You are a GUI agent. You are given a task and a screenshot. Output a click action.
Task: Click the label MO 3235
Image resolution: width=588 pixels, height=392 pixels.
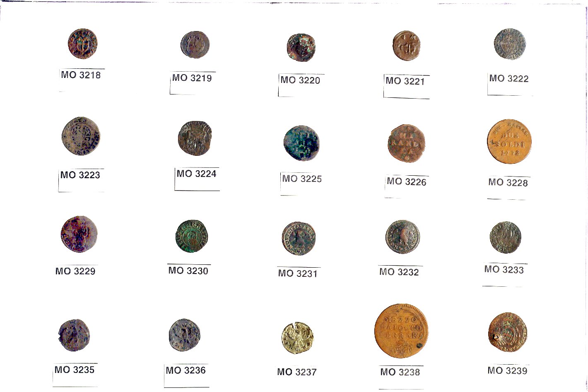[75, 370]
